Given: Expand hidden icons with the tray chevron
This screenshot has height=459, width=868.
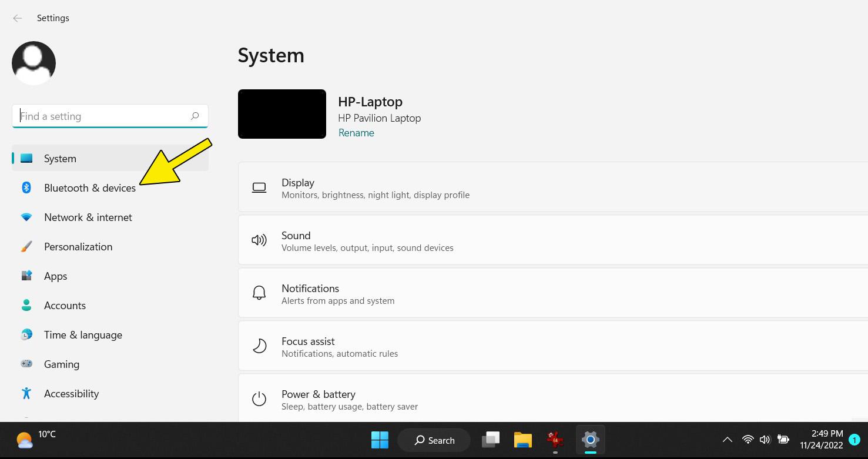Looking at the screenshot, I should coord(727,440).
